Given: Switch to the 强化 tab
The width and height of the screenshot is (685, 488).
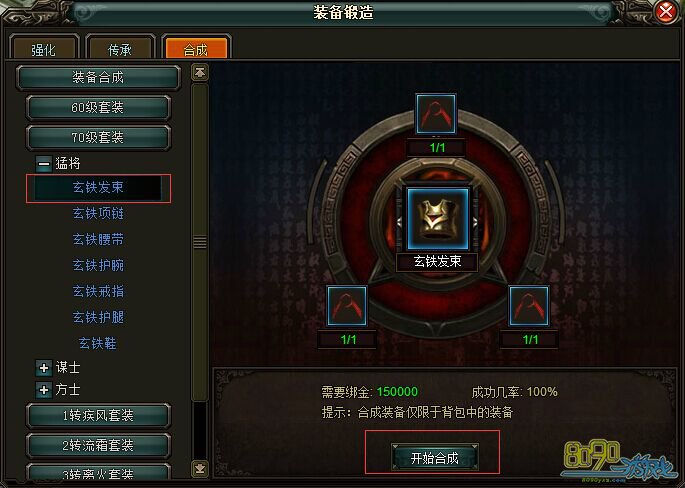Looking at the screenshot, I should pyautogui.click(x=44, y=47).
